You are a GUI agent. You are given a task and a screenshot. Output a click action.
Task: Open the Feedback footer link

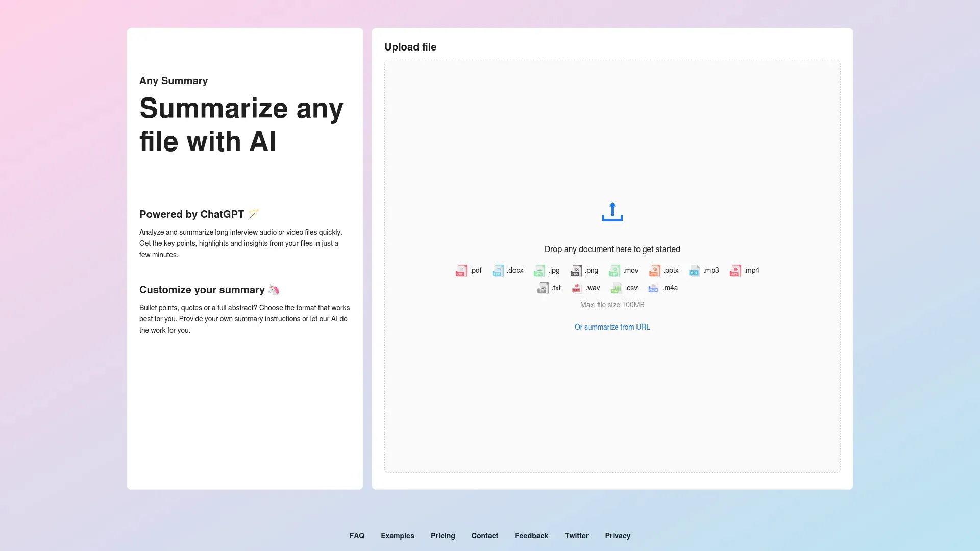[x=531, y=536]
